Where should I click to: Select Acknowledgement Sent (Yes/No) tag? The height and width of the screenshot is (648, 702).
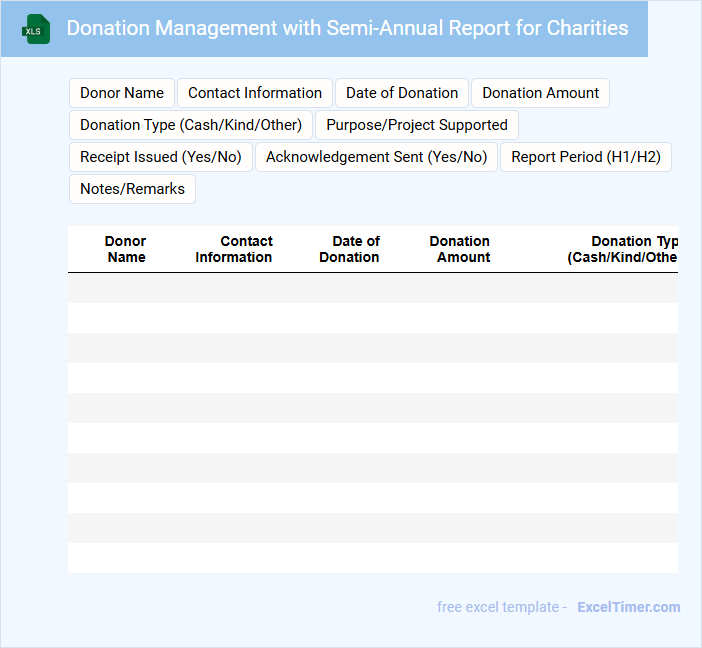pos(377,157)
